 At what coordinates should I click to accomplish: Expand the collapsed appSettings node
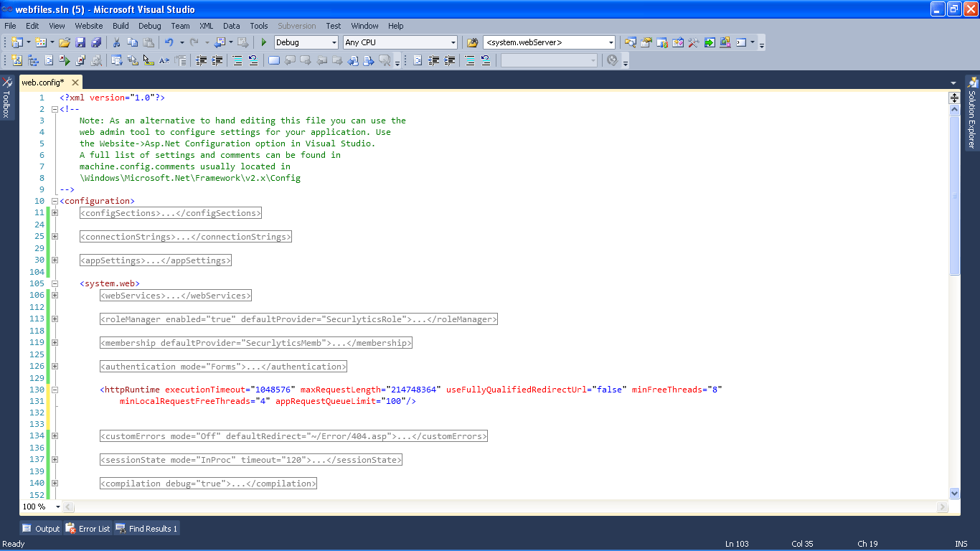point(55,260)
